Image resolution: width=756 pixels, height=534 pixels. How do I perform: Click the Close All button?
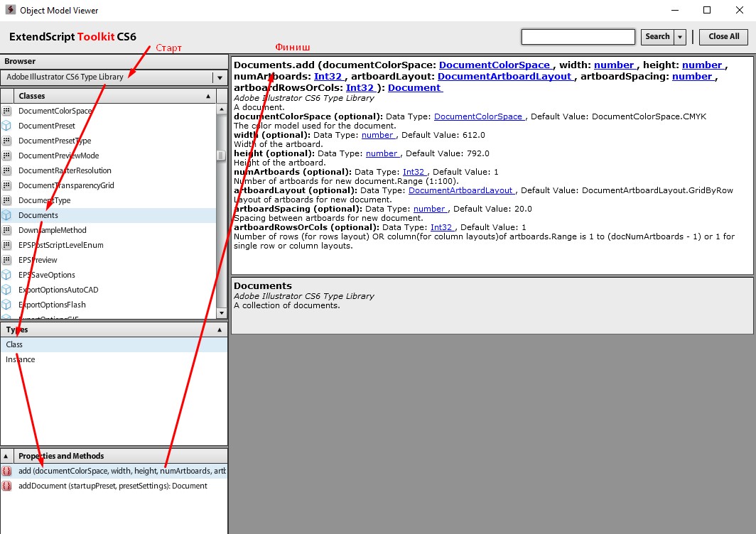click(x=724, y=37)
